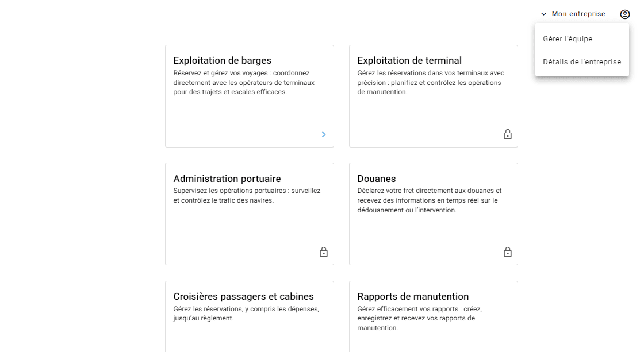Open the Exploitation de barges card title

click(x=222, y=60)
